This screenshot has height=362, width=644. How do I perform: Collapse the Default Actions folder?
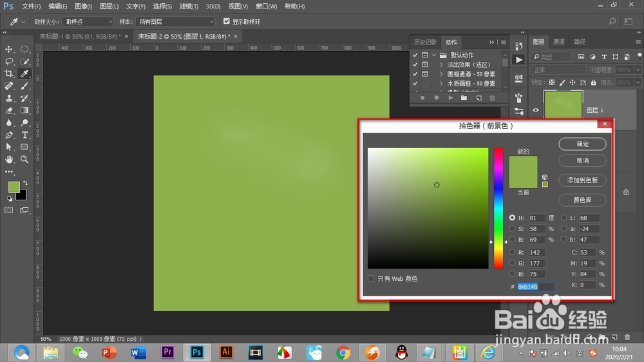click(433, 55)
